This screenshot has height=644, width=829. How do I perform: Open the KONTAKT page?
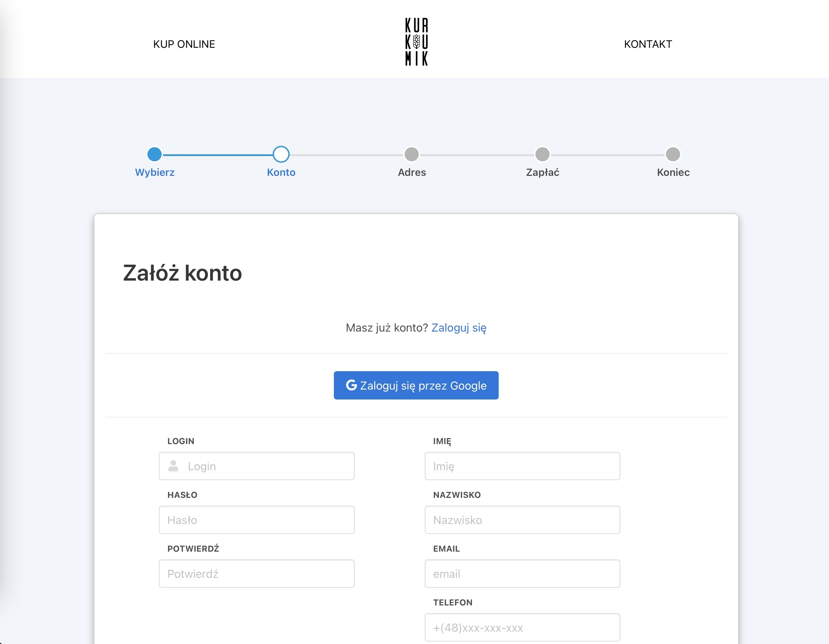click(648, 44)
